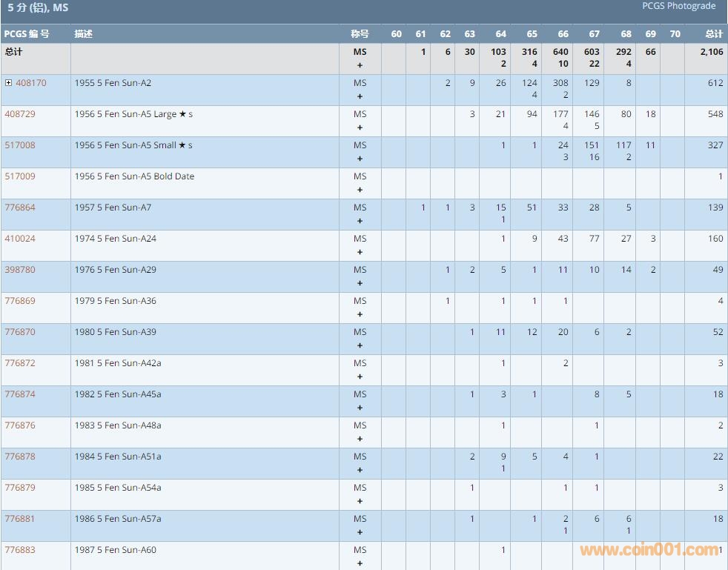Viewport: 728px width, 570px height.
Task: Open entry 398780 for 1976 5 Fen
Action: click(x=20, y=270)
